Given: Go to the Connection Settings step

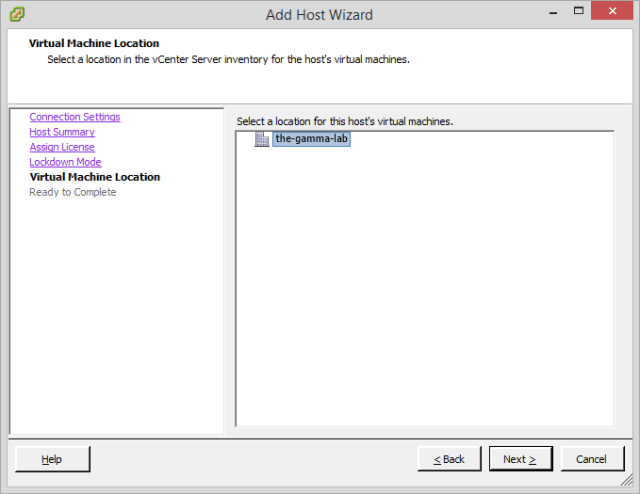Looking at the screenshot, I should point(75,117).
